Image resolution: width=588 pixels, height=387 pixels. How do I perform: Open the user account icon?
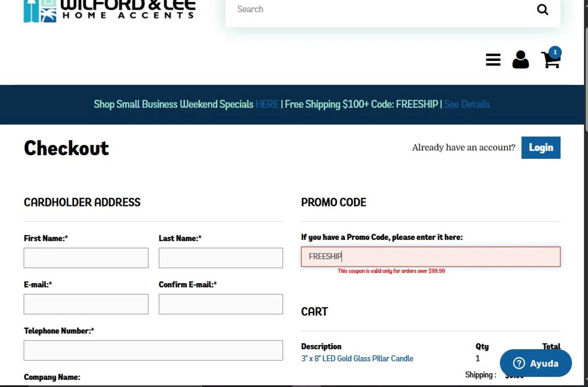[x=521, y=60]
